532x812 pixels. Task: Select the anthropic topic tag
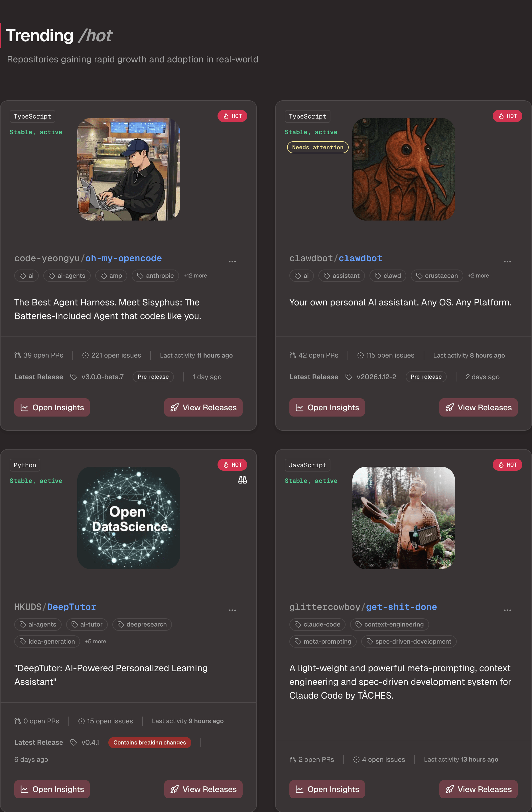point(155,276)
